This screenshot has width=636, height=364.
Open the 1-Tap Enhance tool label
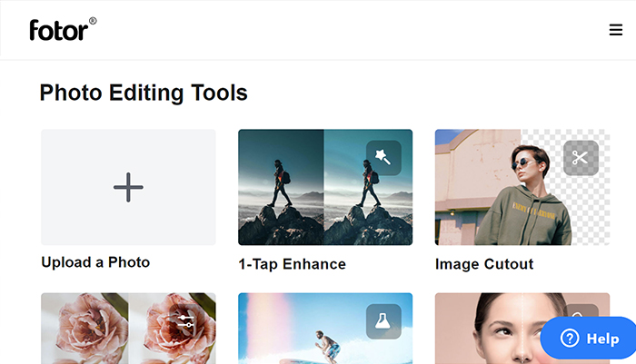[x=292, y=264]
